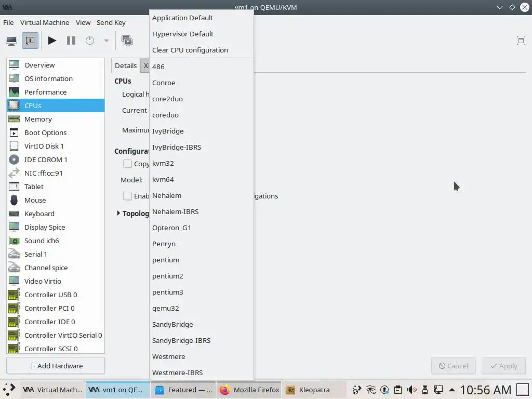The image size is (532, 399).
Task: Manage VM snapshots toolbar icon
Action: tap(127, 41)
